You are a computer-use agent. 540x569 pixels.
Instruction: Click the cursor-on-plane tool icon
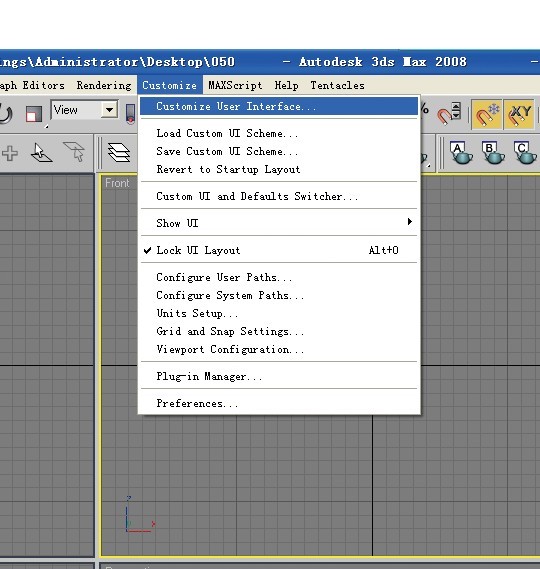coord(41,152)
